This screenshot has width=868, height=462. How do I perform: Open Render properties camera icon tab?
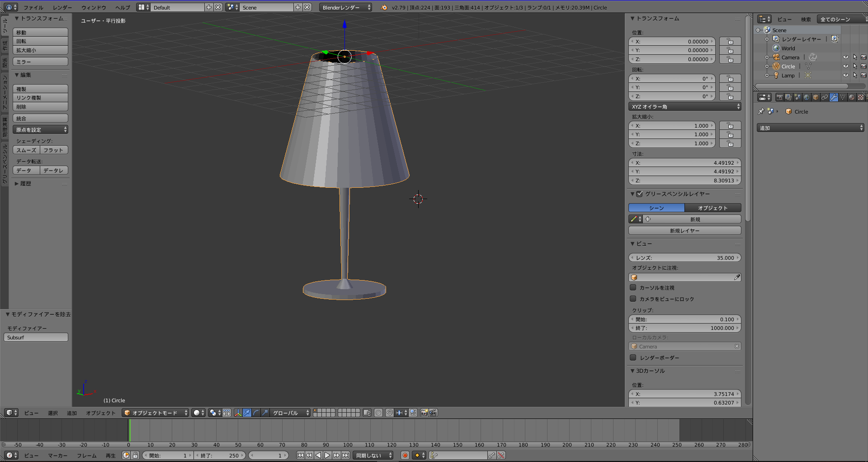coord(779,97)
